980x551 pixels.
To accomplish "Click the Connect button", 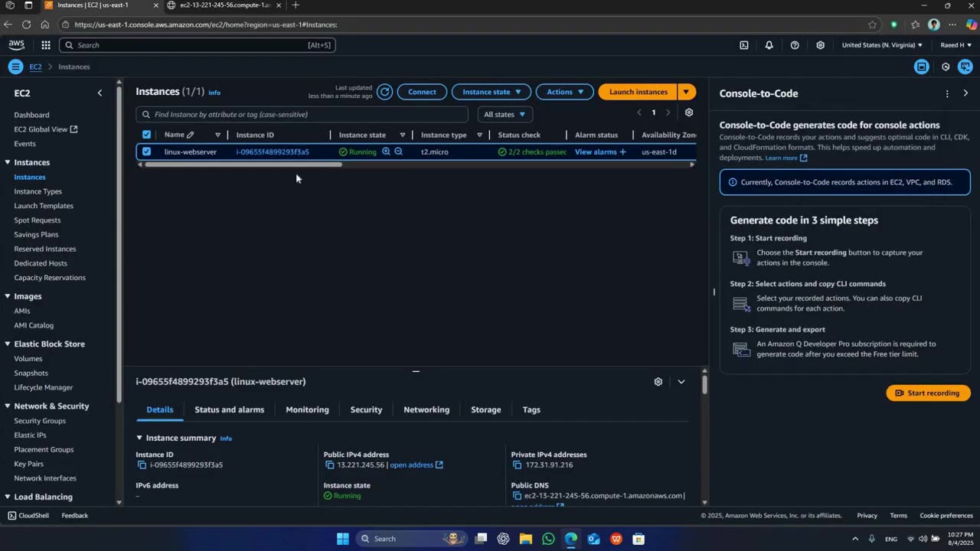I will click(x=422, y=92).
